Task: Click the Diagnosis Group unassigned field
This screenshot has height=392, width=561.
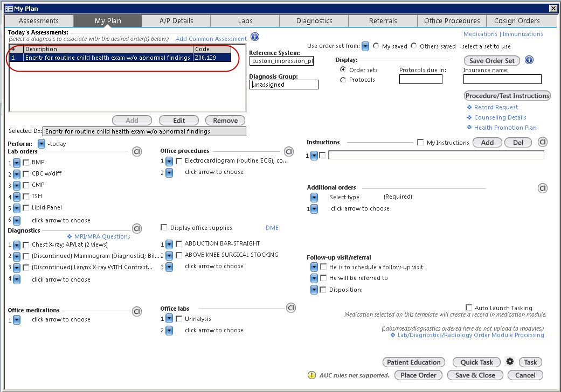Action: tap(283, 85)
